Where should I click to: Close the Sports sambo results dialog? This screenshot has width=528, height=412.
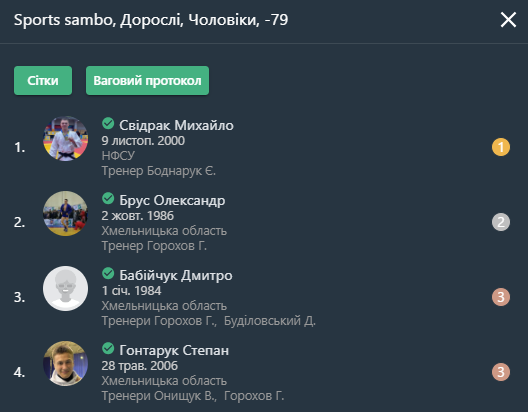508,20
